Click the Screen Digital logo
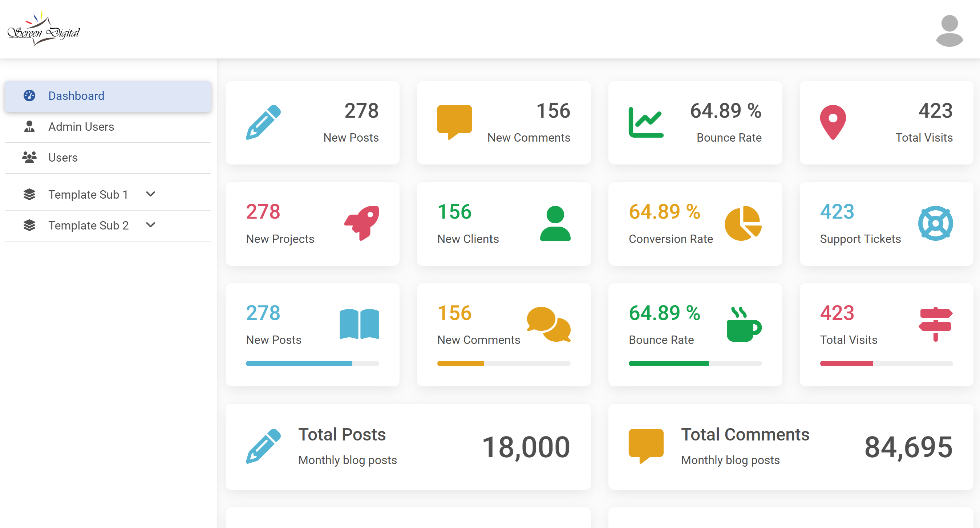The image size is (980, 528). coord(44,30)
